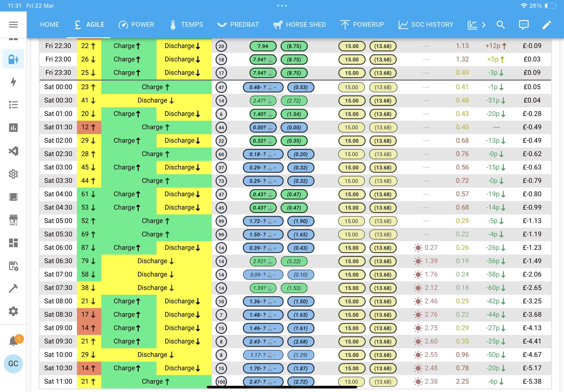The image size is (564, 392).
Task: Open the Assist chat bubble icon
Action: [x=523, y=25]
